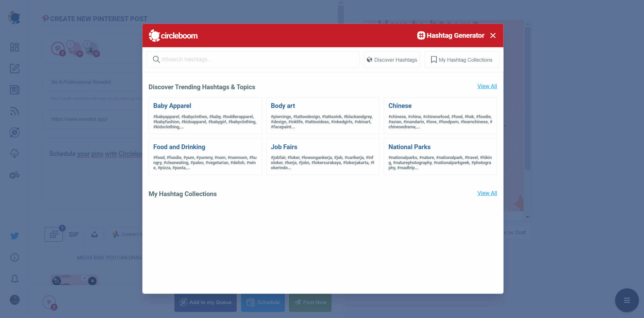Open the settings gears icon in the sidebar
The width and height of the screenshot is (644, 318).
tap(14, 175)
